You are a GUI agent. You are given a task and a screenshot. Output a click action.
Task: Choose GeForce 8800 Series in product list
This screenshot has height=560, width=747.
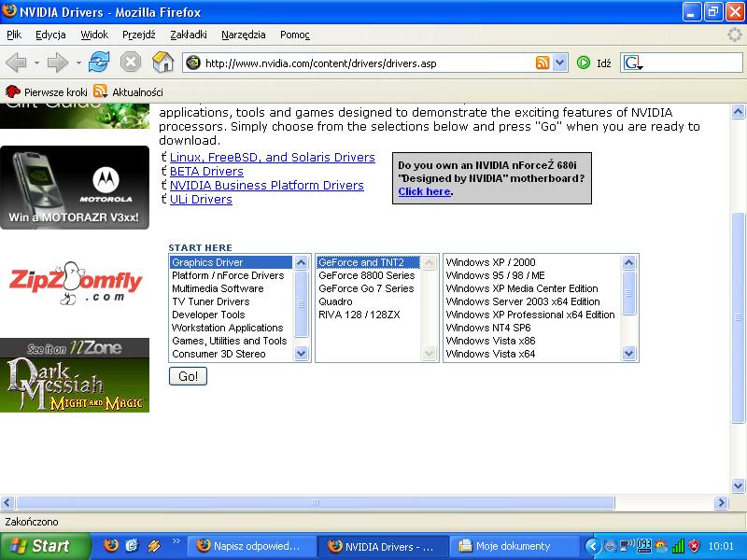click(x=366, y=275)
